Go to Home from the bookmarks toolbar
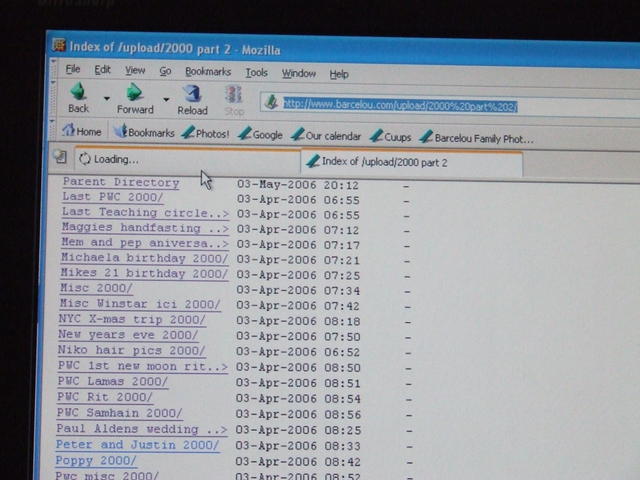This screenshot has width=640, height=480. [81, 133]
